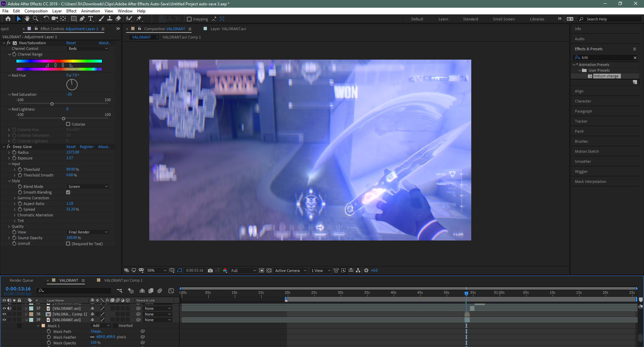The height and width of the screenshot is (347, 644).
Task: Check the Colorize checkbox
Action: point(68,124)
